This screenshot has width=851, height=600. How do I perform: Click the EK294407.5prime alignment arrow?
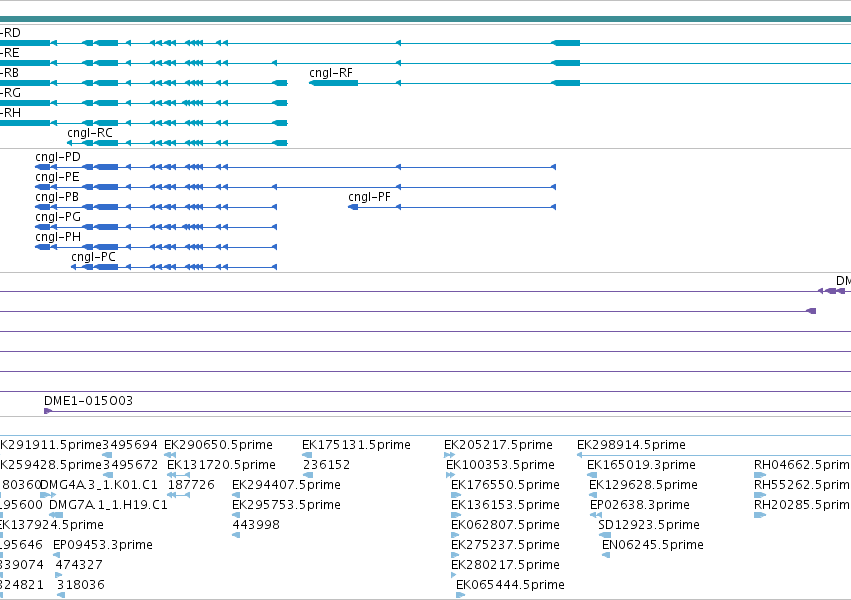coord(236,495)
